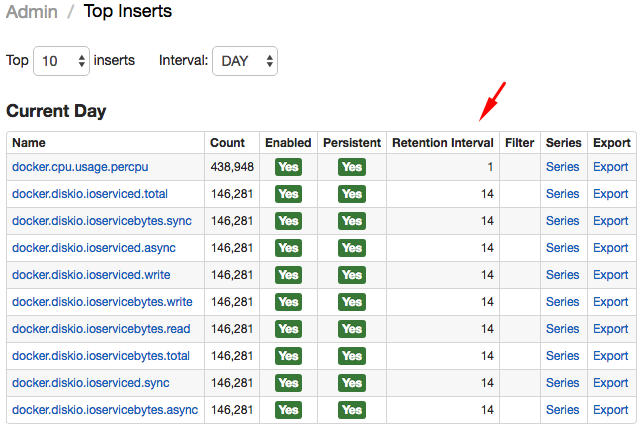Click retention 14 for docker.diskio.ioserviced.write
Viewport: 642px width, 429px height.
[487, 275]
